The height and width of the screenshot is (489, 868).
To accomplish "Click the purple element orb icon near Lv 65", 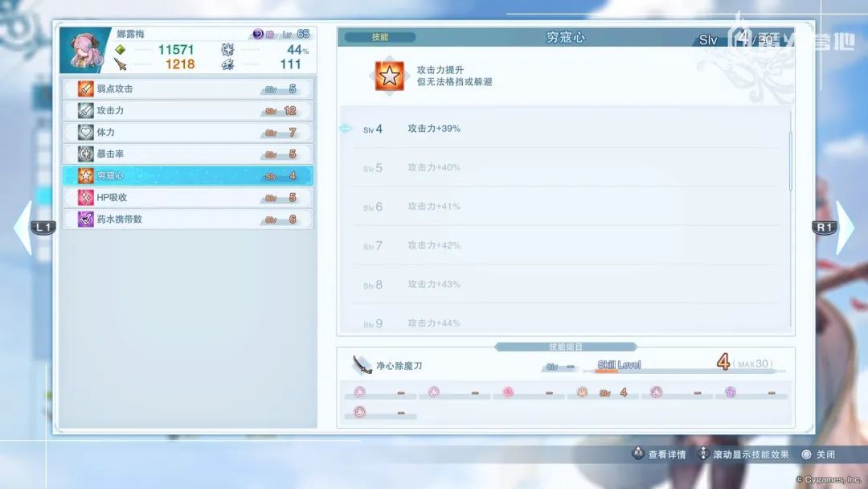I will point(257,35).
